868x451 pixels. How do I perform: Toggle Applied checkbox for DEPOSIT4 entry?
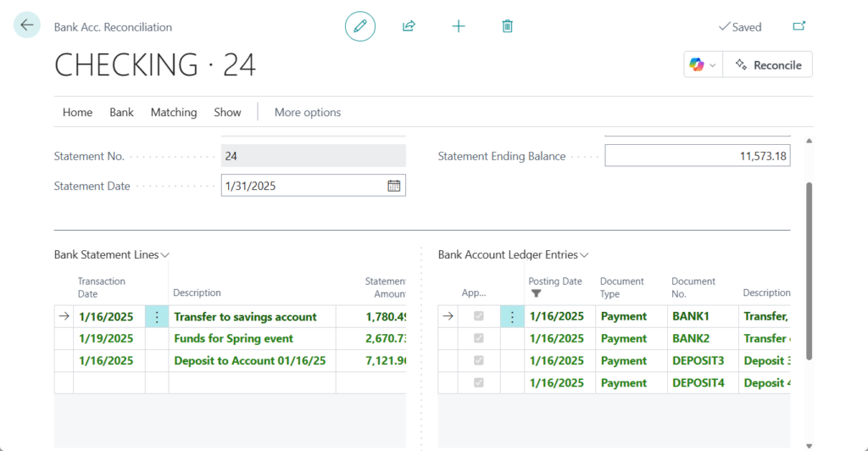pos(479,383)
